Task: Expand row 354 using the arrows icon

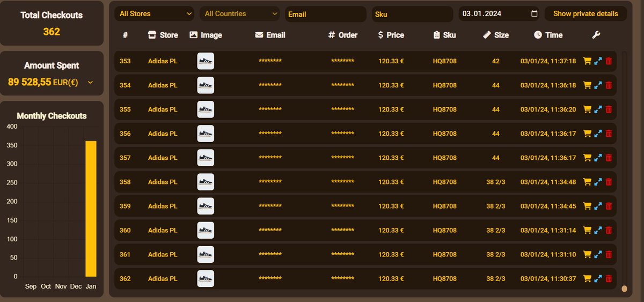Action: pos(598,85)
